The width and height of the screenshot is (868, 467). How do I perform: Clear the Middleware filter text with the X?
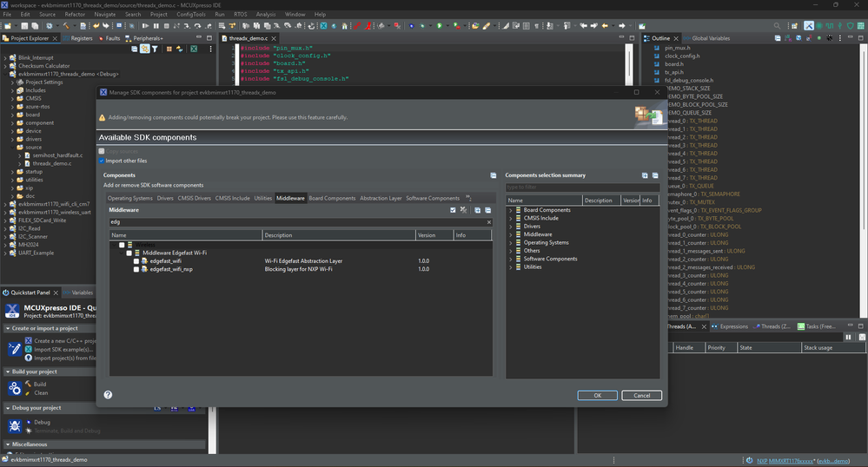pyautogui.click(x=489, y=222)
